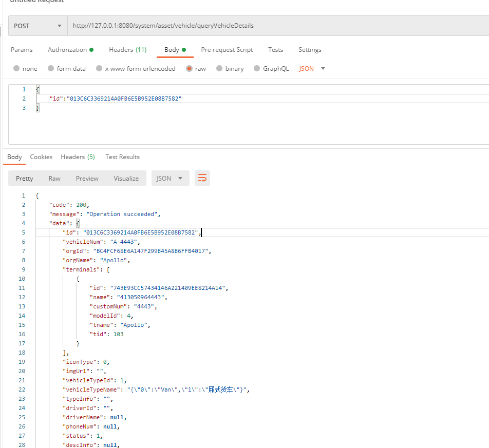Switch response view to Raw
The image size is (489, 448).
click(x=54, y=178)
